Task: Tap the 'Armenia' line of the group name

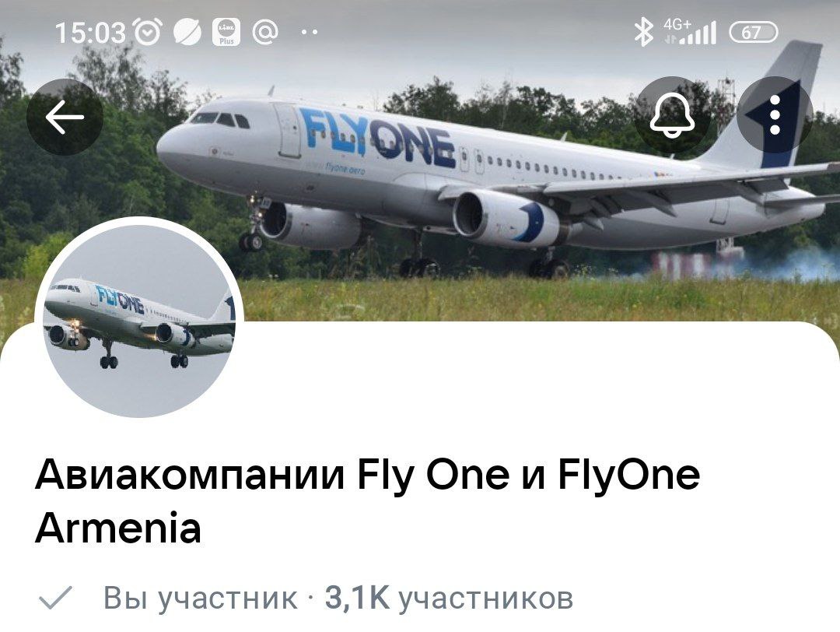Action: point(118,528)
